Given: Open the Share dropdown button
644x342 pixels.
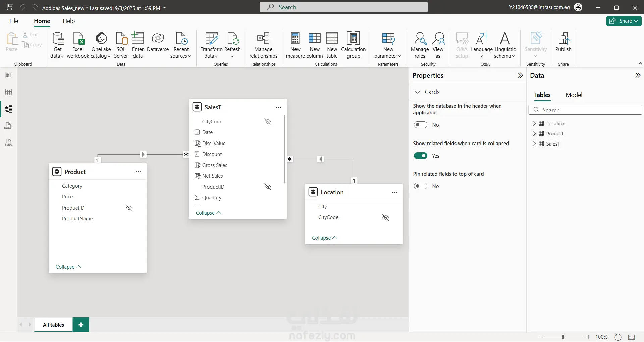Looking at the screenshot, I should (x=624, y=21).
